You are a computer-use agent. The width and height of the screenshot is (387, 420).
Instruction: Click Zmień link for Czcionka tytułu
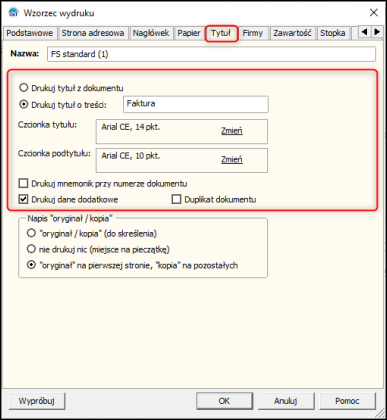232,131
